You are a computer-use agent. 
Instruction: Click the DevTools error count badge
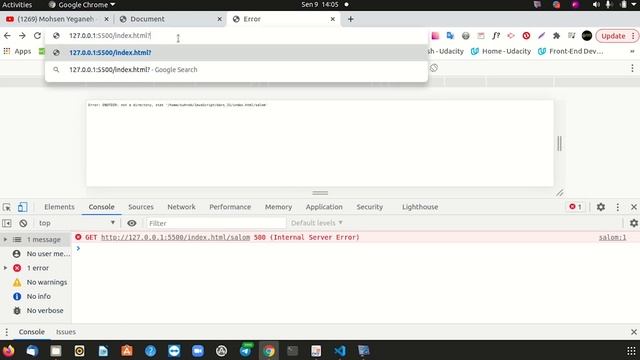[x=576, y=207]
